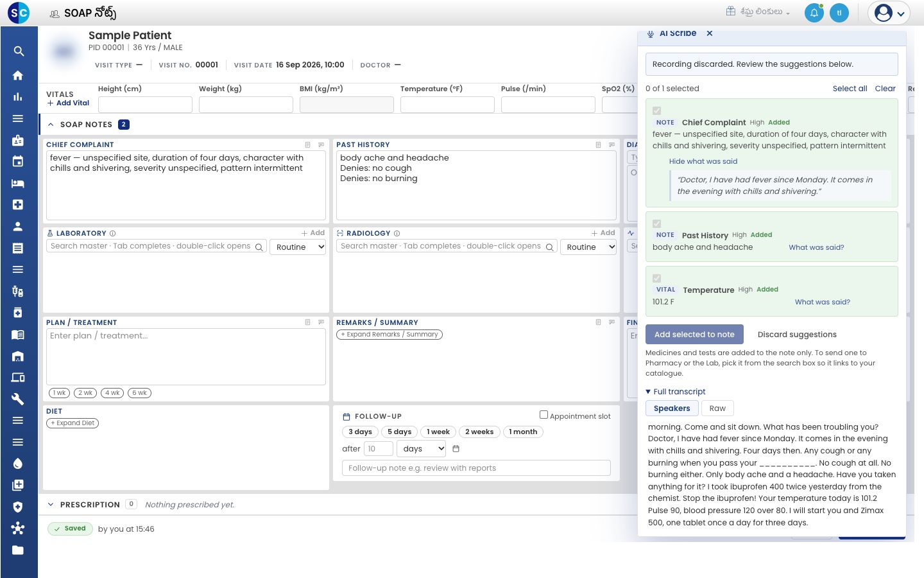Click Add Vital link
This screenshot has width=924, height=578.
pyautogui.click(x=69, y=103)
